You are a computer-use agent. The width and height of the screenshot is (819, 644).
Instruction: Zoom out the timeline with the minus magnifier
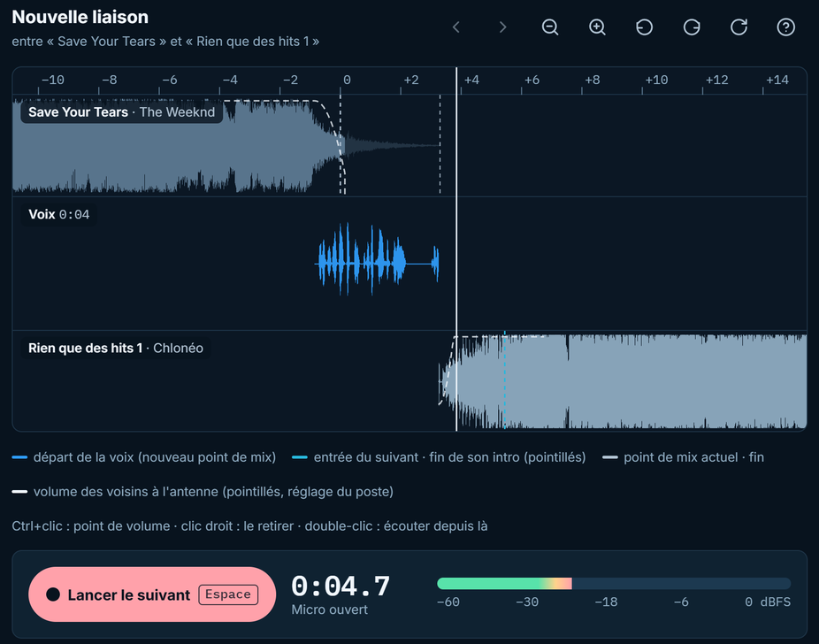click(x=550, y=27)
